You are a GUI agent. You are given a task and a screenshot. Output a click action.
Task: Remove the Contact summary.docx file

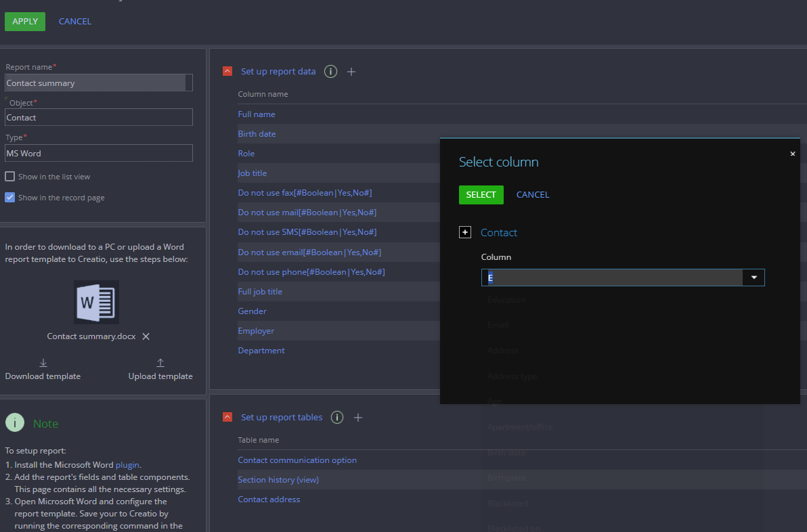(146, 336)
